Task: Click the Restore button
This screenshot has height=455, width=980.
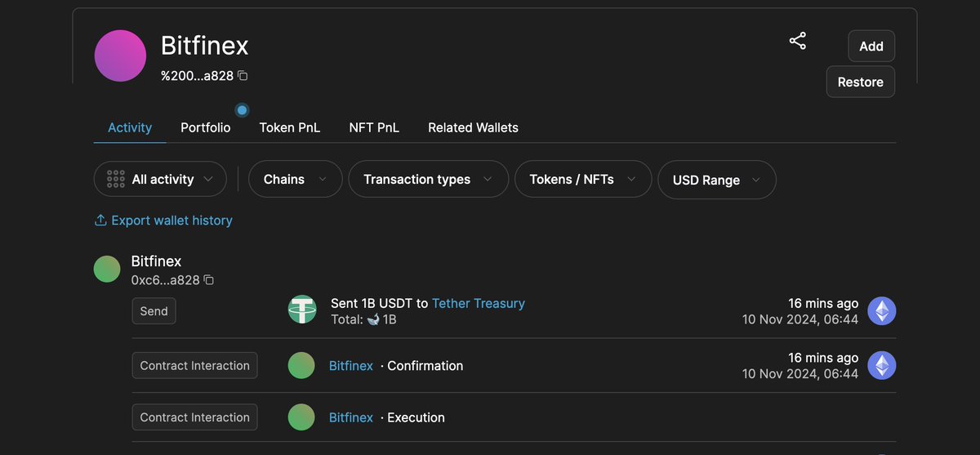Action: [x=861, y=82]
